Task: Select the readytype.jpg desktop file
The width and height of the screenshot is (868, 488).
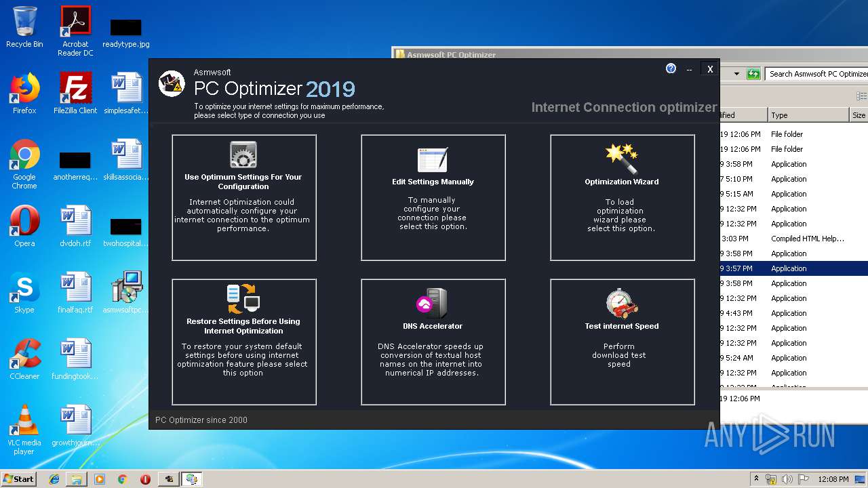Action: pos(126,33)
